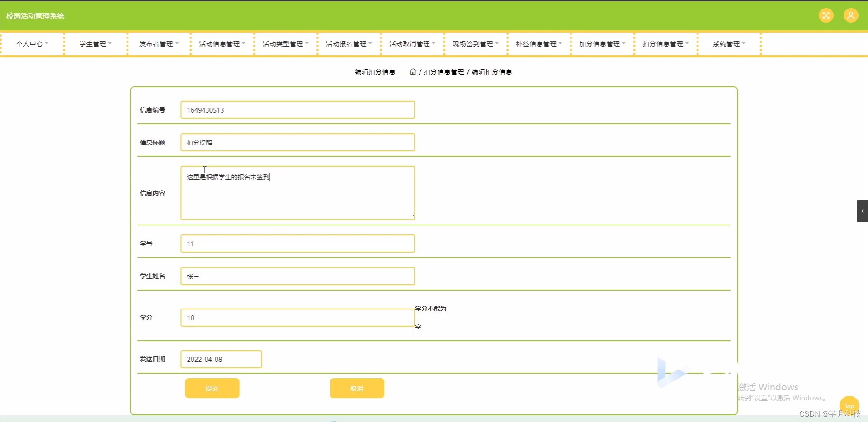The image size is (868, 422).
Task: Click the exit icon in the top bar
Action: click(x=826, y=15)
